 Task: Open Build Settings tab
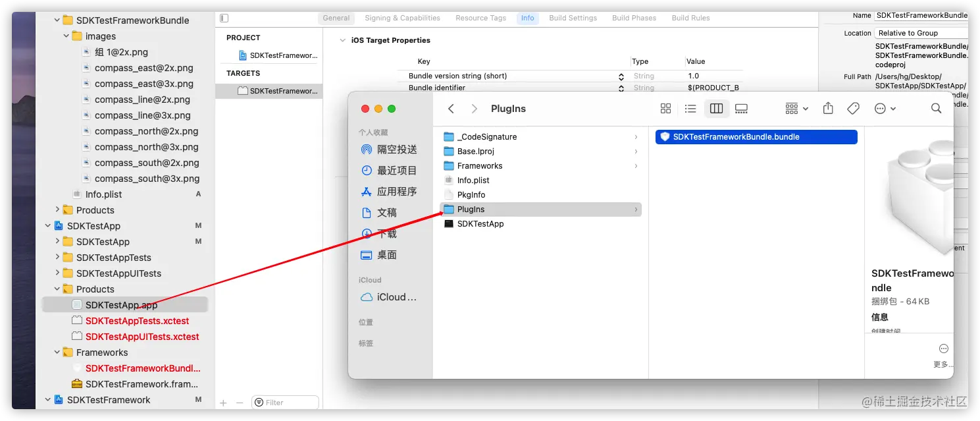[573, 18]
